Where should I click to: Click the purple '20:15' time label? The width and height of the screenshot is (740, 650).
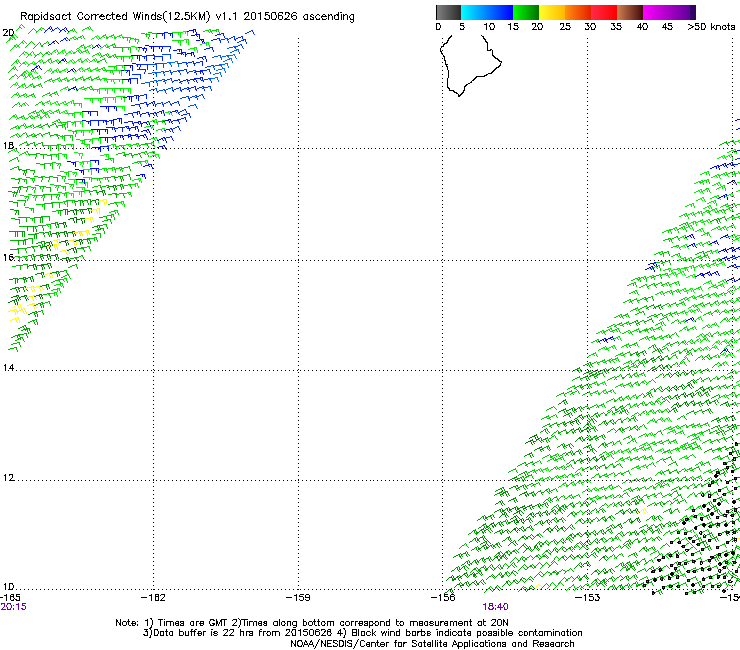[x=13, y=607]
